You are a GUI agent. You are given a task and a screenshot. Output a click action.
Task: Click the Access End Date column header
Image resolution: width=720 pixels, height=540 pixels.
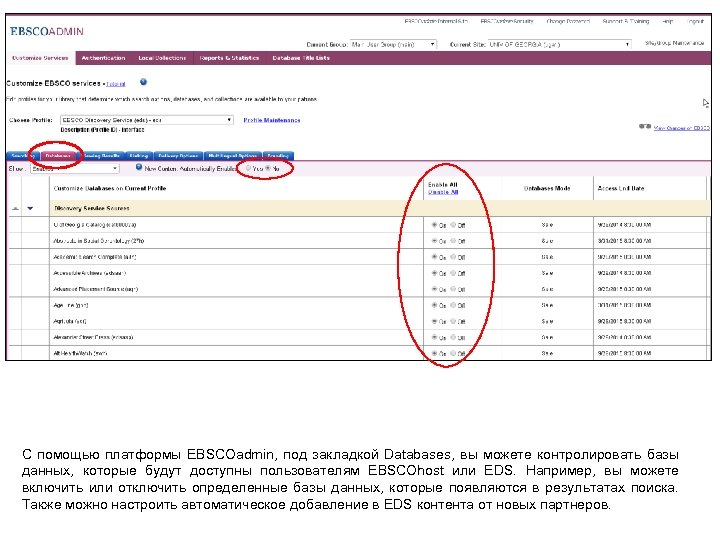[621, 188]
